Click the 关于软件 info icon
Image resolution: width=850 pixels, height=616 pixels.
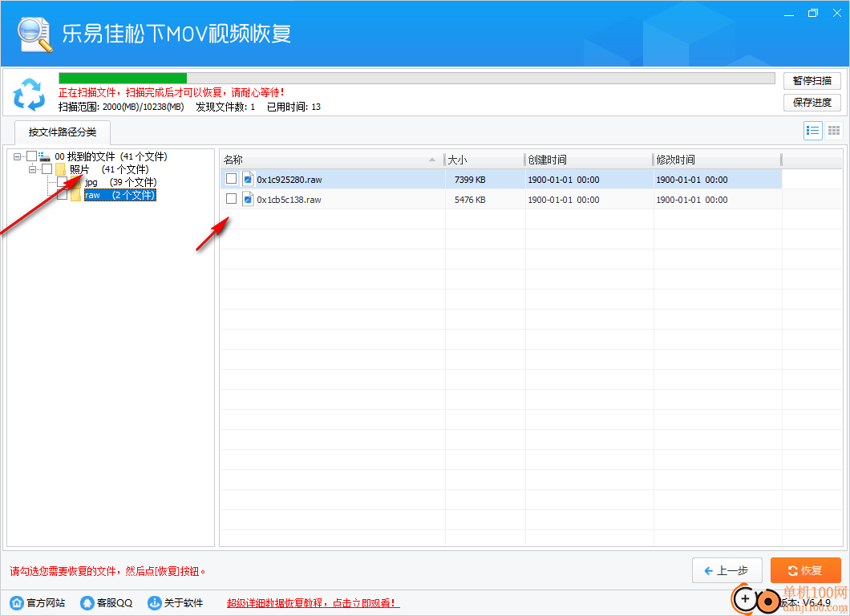coord(155,602)
